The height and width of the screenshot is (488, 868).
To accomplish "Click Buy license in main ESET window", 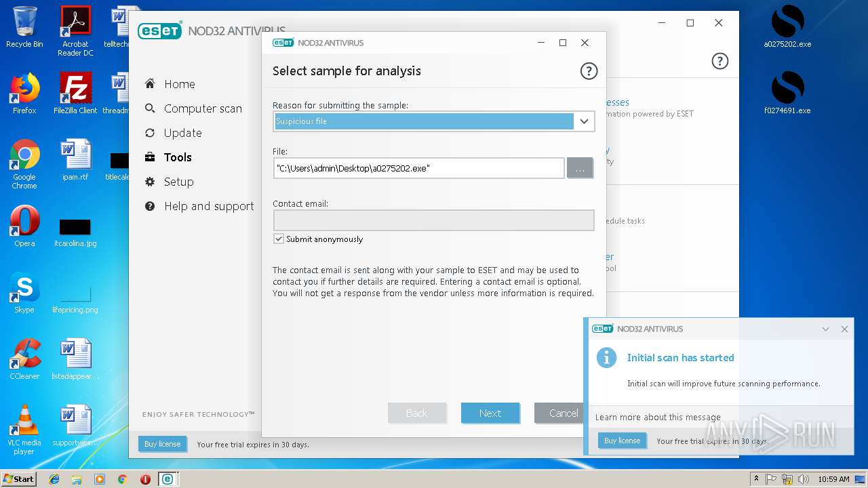I will [x=162, y=444].
